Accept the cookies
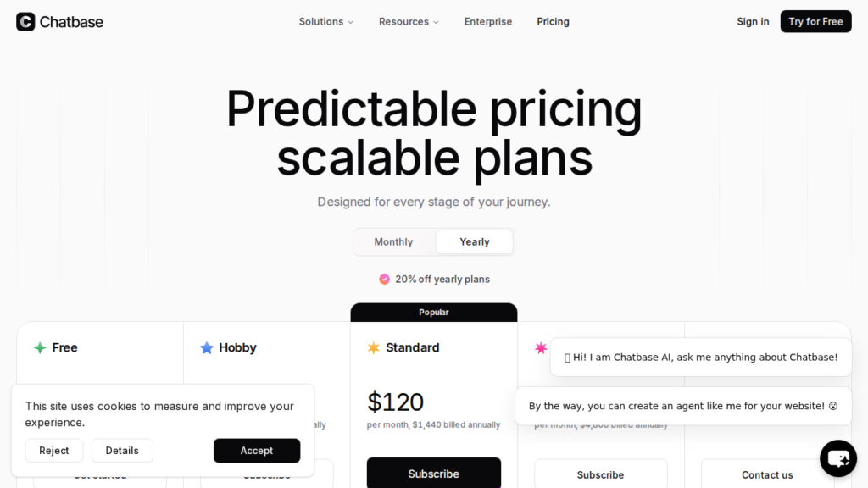Image resolution: width=868 pixels, height=488 pixels. (257, 451)
